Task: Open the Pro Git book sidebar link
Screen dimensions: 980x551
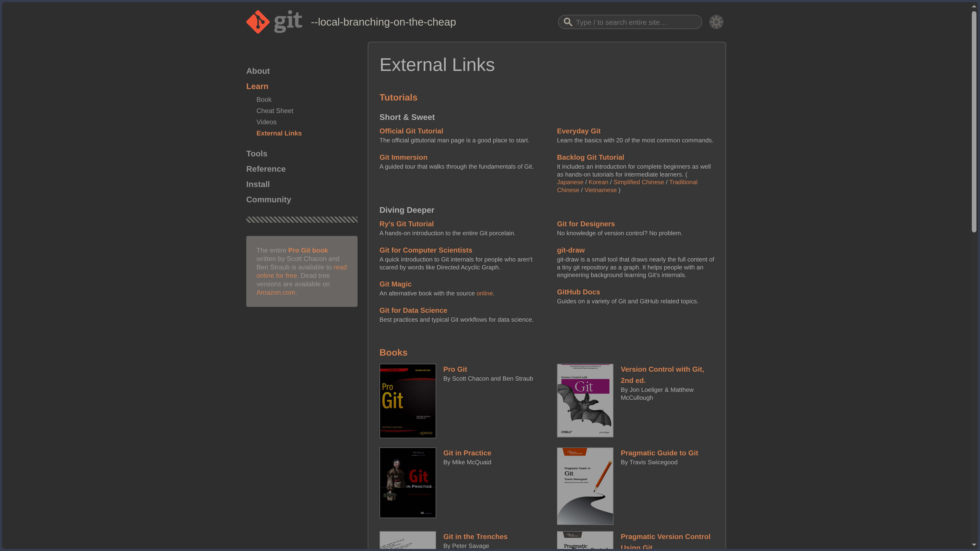Action: pyautogui.click(x=308, y=250)
